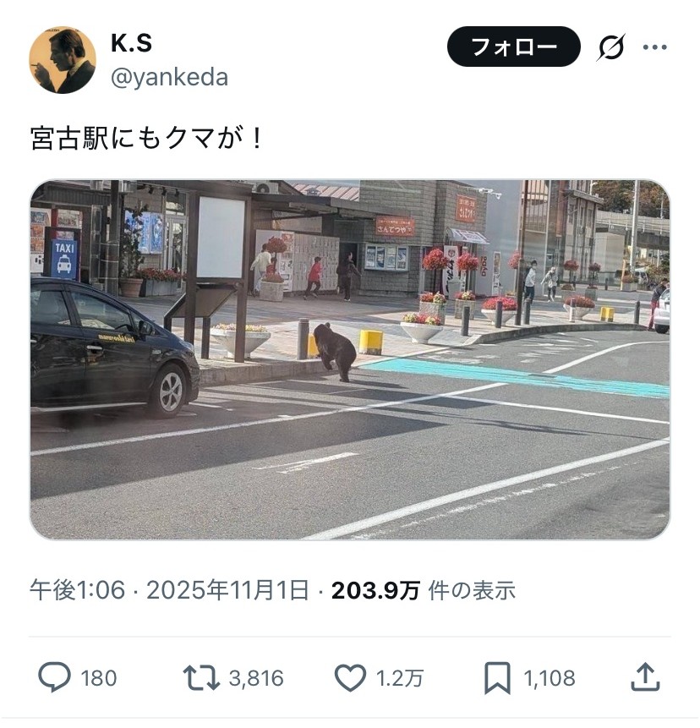Click the K.S display name
Image resolution: width=700 pixels, height=728 pixels.
pos(131,43)
